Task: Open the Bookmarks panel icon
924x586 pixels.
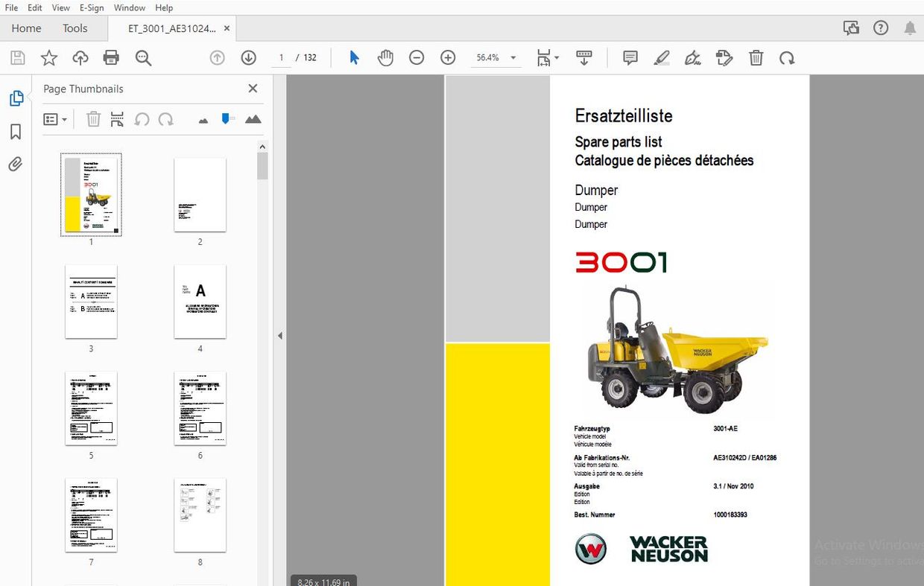Action: pyautogui.click(x=16, y=131)
